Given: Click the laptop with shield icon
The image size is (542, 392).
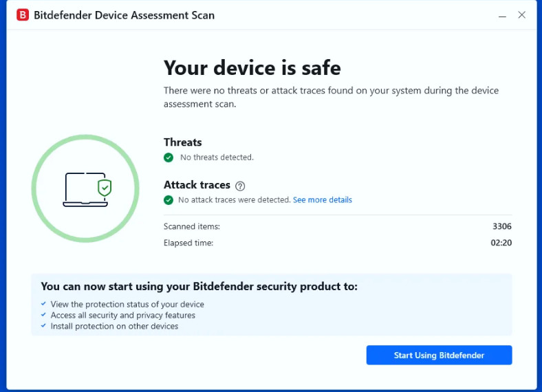Looking at the screenshot, I should click(87, 189).
